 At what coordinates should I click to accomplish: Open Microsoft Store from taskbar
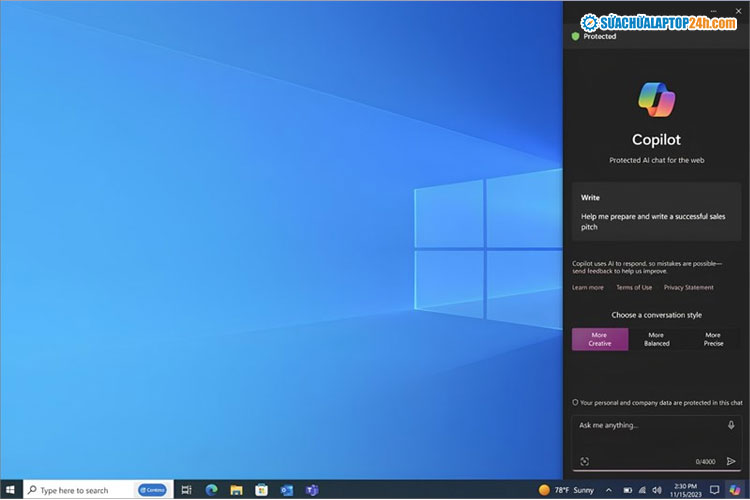(261, 490)
